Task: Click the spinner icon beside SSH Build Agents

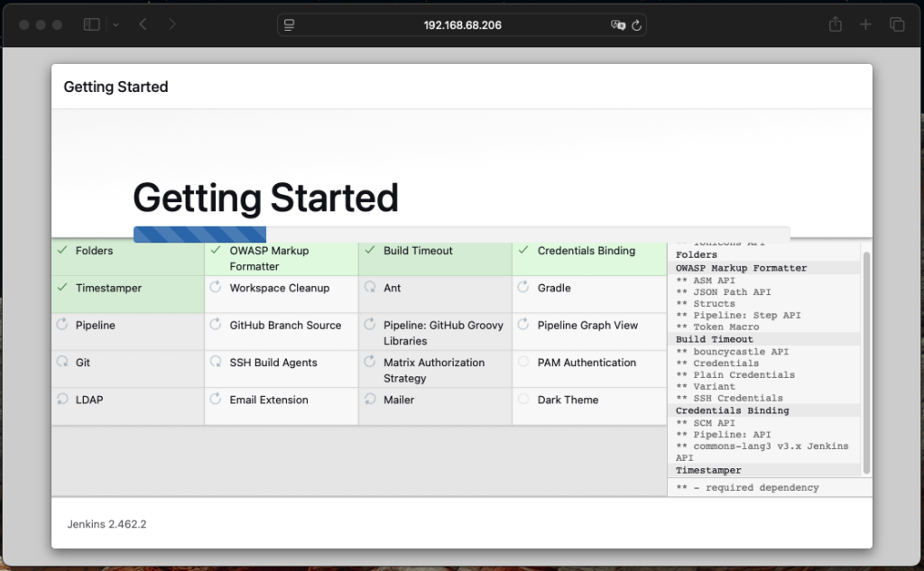Action: [x=216, y=361]
